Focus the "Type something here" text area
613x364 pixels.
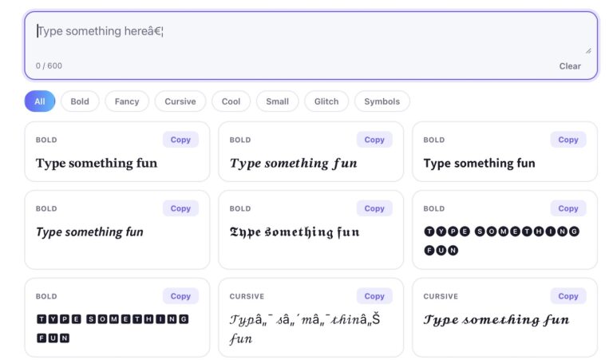click(x=310, y=38)
